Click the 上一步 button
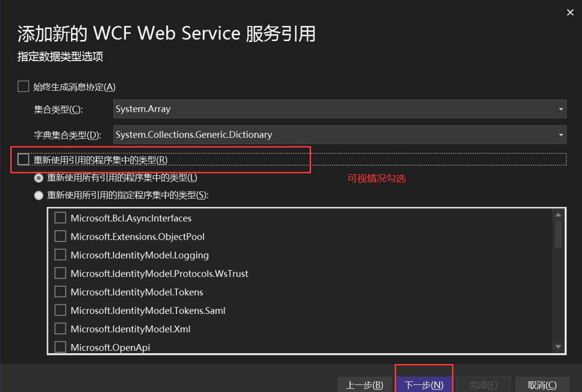 point(364,385)
